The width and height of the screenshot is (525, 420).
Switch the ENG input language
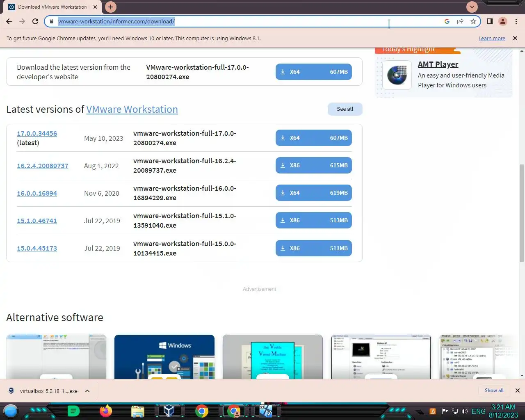[x=478, y=411]
